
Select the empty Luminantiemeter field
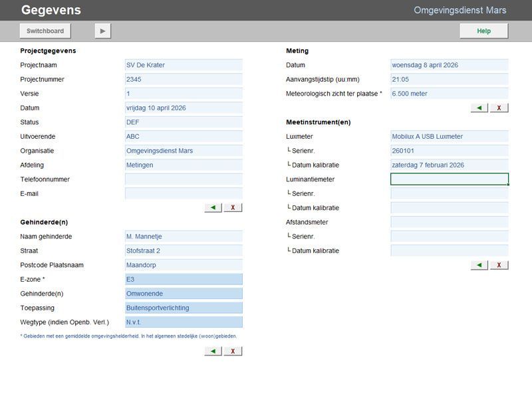point(450,179)
